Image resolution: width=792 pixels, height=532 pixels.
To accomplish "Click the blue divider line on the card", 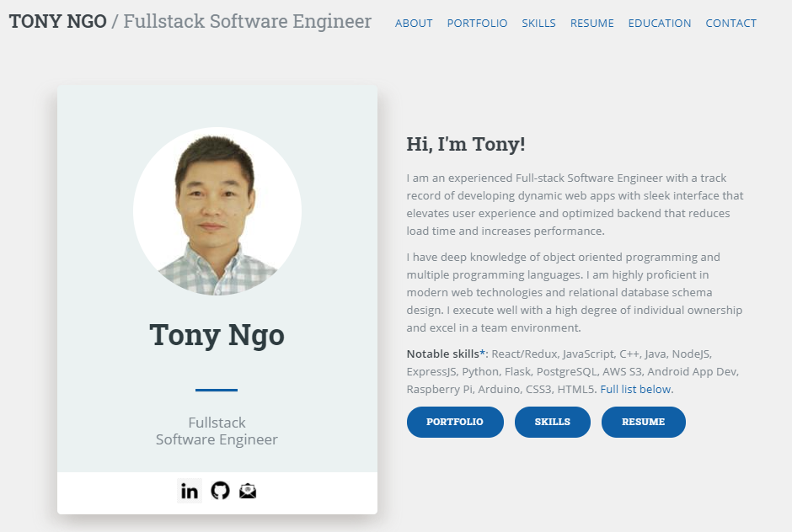I will click(217, 389).
